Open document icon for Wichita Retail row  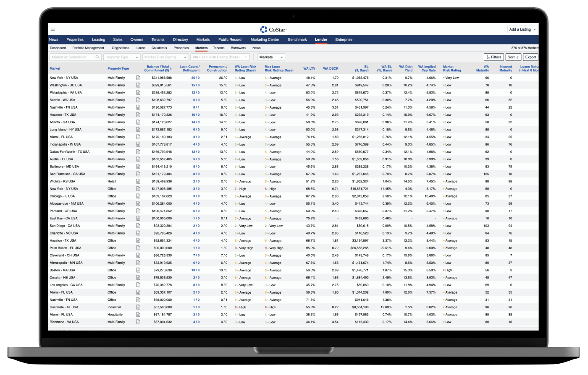tap(138, 181)
